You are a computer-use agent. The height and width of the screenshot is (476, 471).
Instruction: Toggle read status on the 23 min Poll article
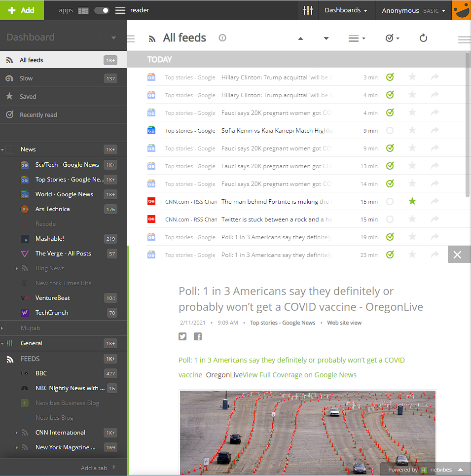(x=390, y=255)
